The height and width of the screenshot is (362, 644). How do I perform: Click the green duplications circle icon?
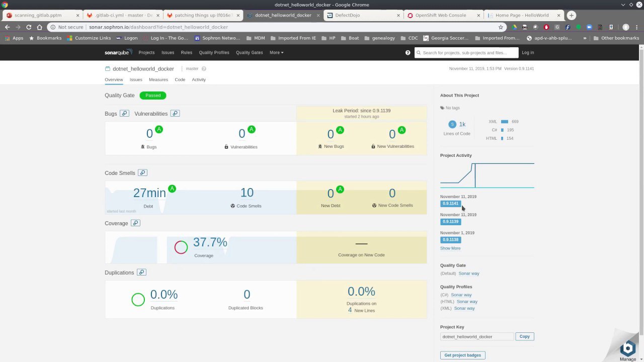coord(138,300)
